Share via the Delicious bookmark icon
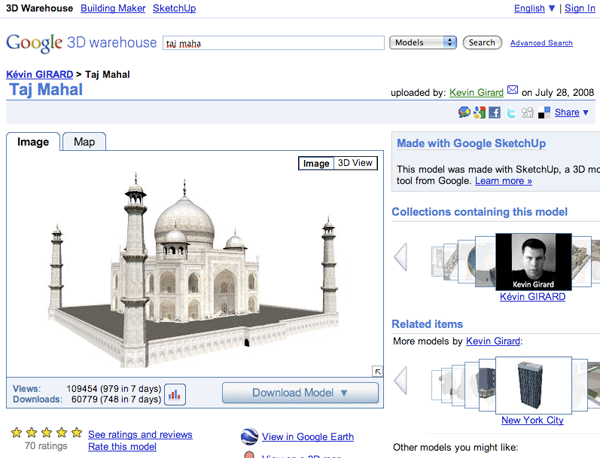 click(x=544, y=112)
